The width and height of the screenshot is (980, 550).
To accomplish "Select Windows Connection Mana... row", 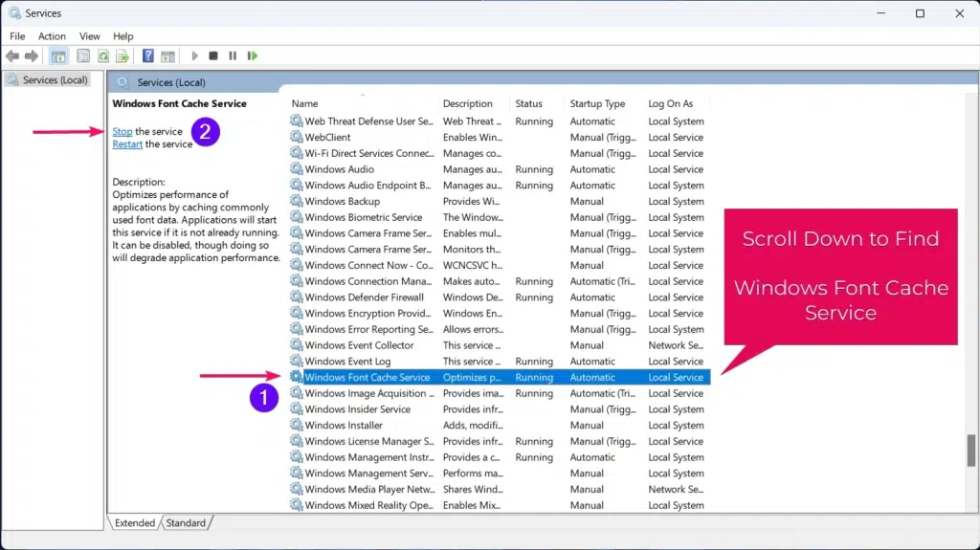I will pyautogui.click(x=500, y=281).
